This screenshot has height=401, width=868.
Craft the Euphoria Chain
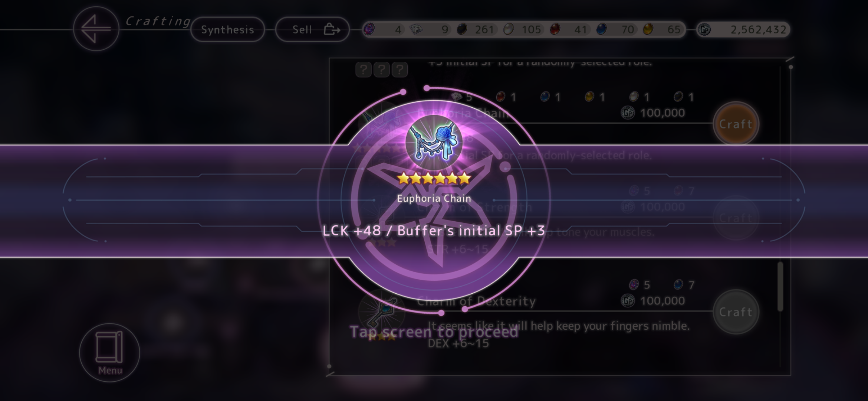[736, 124]
